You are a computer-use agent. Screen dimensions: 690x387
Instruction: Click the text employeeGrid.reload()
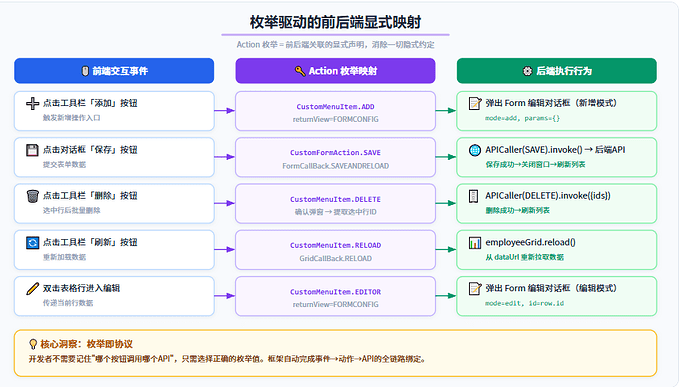click(x=530, y=242)
